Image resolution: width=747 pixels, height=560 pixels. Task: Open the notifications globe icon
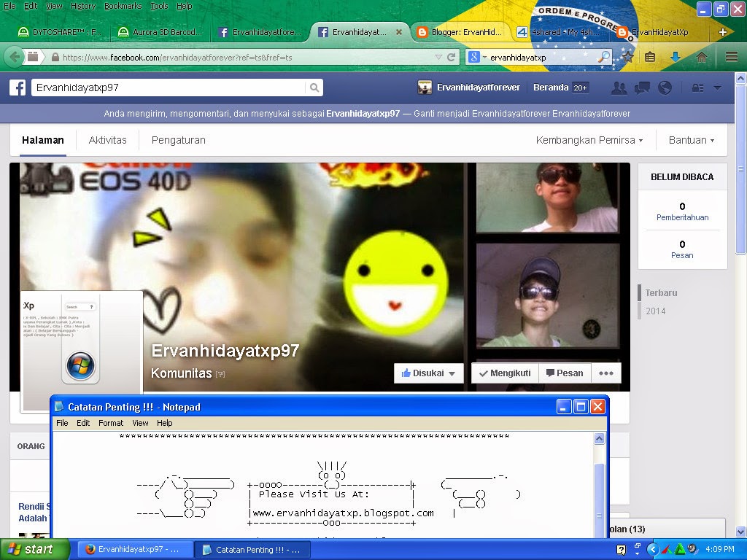665,87
